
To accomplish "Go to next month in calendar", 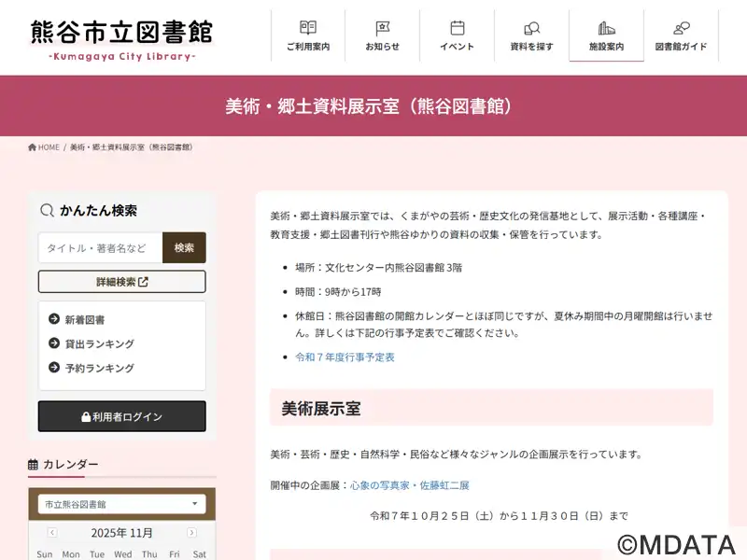I will coord(191,533).
